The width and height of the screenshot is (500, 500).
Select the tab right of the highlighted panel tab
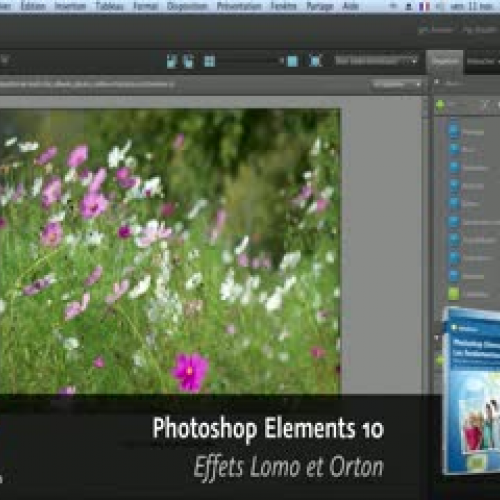(481, 62)
